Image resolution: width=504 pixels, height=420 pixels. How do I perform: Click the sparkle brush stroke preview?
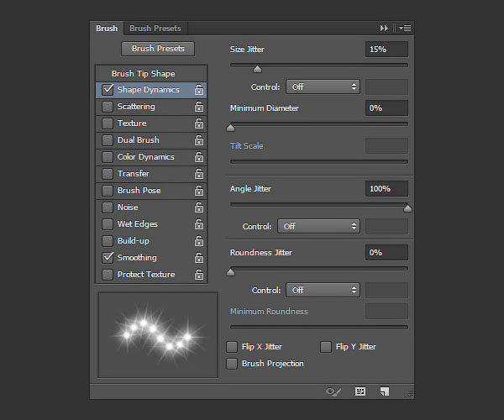tap(158, 335)
